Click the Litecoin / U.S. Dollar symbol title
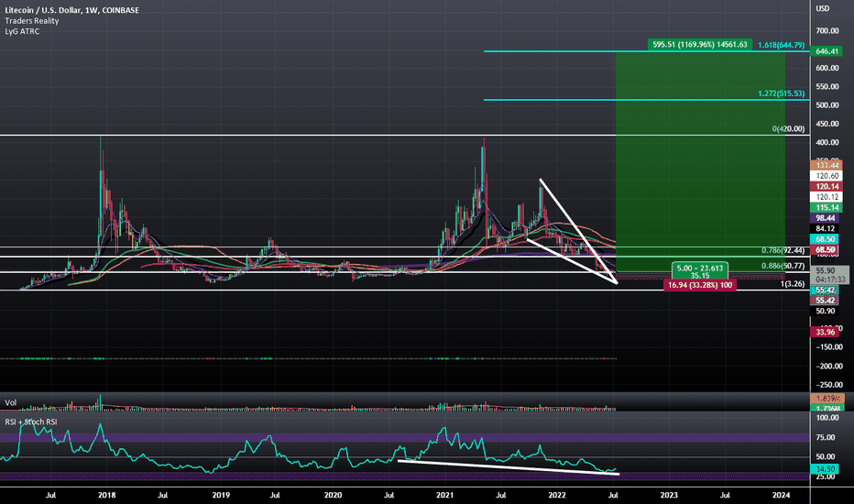The image size is (854, 504). coord(71,10)
